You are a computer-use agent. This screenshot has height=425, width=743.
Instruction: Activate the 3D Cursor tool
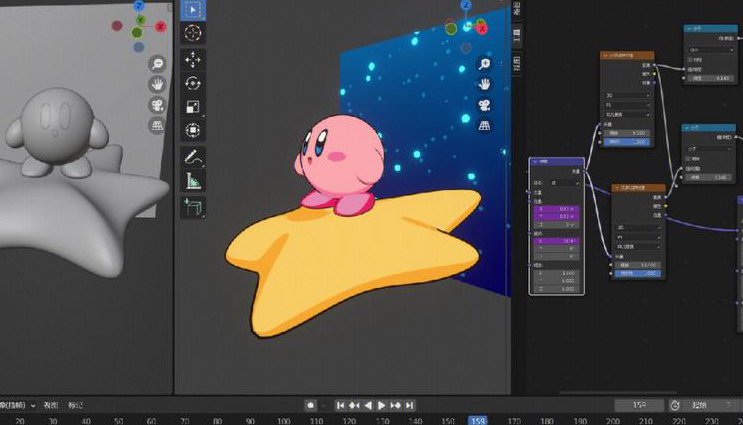coord(193,33)
